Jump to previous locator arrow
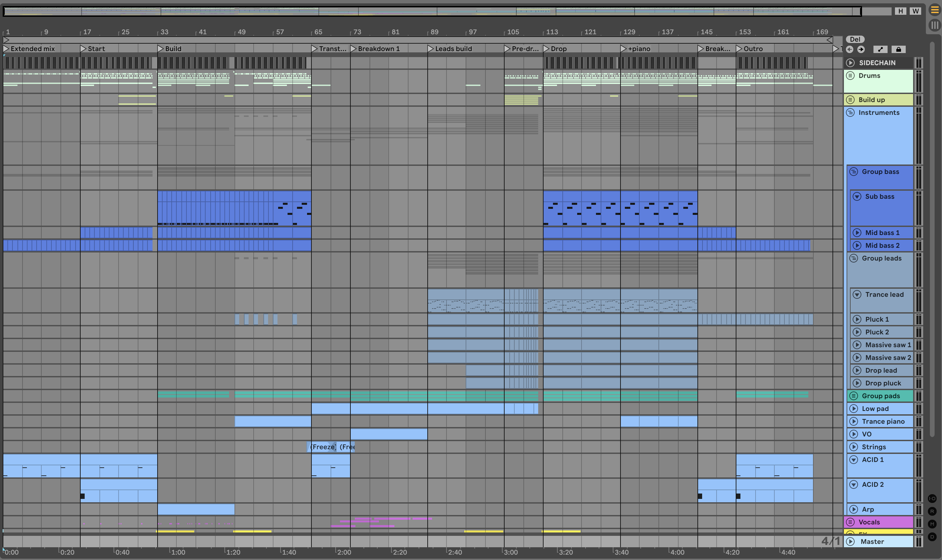The image size is (942, 560). [x=850, y=49]
